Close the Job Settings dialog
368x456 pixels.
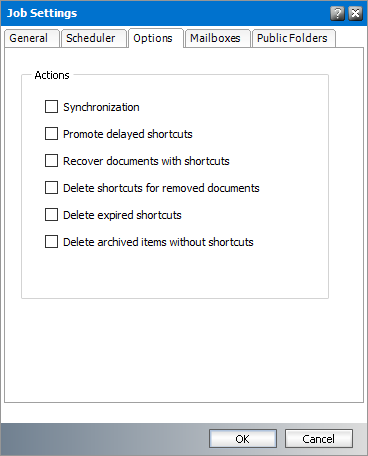(355, 13)
